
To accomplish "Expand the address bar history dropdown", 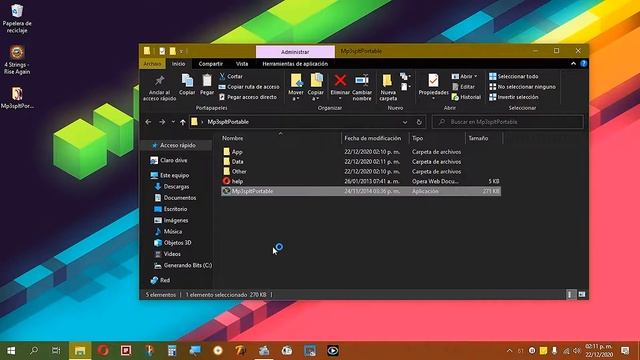I will point(404,122).
